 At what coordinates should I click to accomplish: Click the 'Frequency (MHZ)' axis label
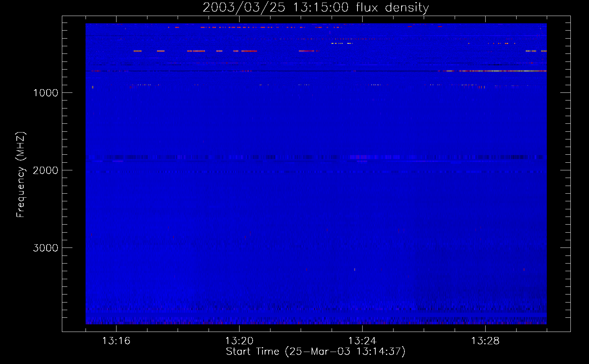[21, 175]
